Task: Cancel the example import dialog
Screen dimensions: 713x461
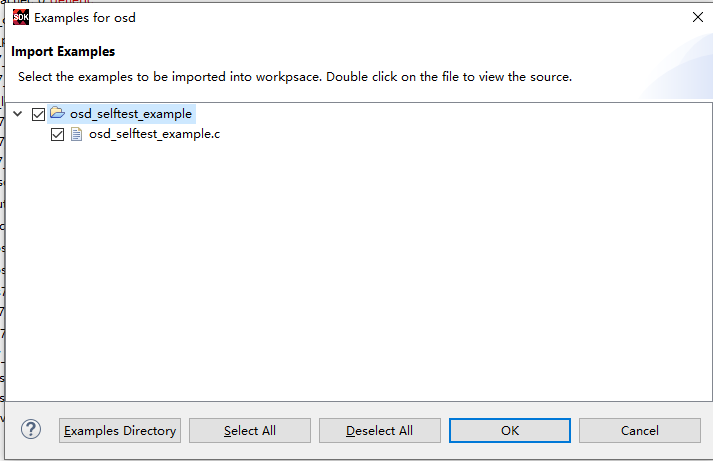Action: [x=640, y=431]
